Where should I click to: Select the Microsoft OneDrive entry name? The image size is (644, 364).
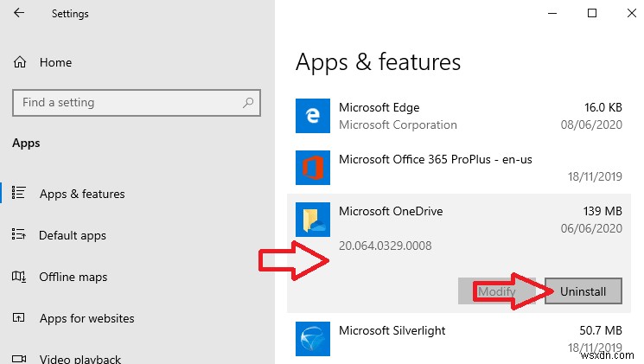(x=391, y=211)
